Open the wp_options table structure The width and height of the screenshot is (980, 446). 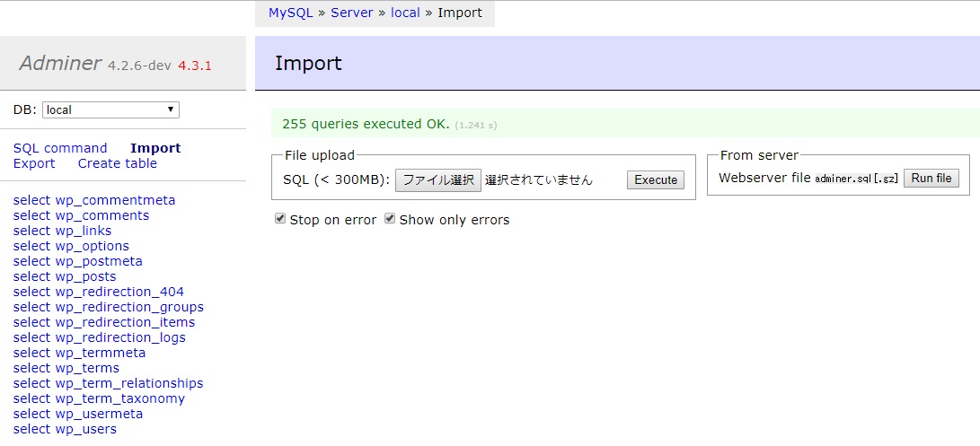point(92,246)
